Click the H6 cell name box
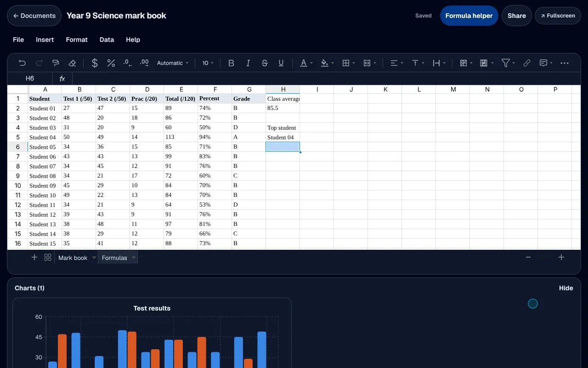The image size is (588, 368). pyautogui.click(x=30, y=79)
